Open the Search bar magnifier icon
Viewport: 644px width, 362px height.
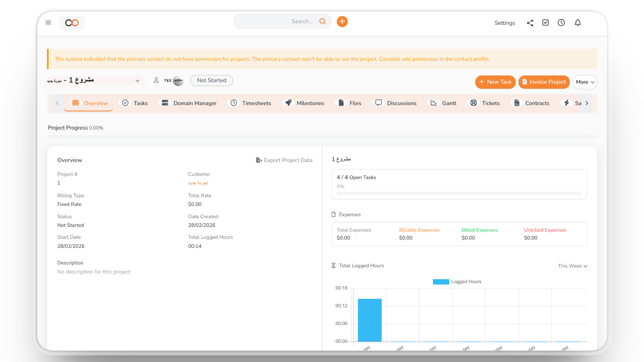(322, 21)
